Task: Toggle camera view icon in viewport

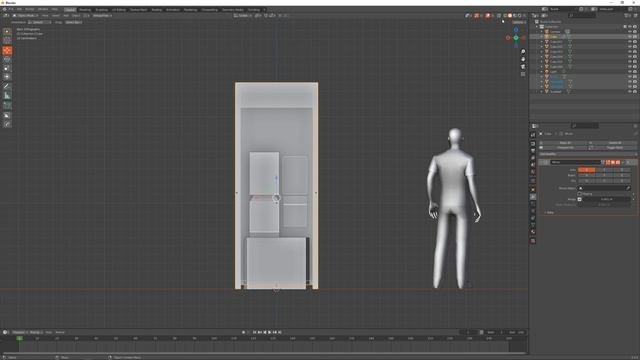Action: click(523, 67)
